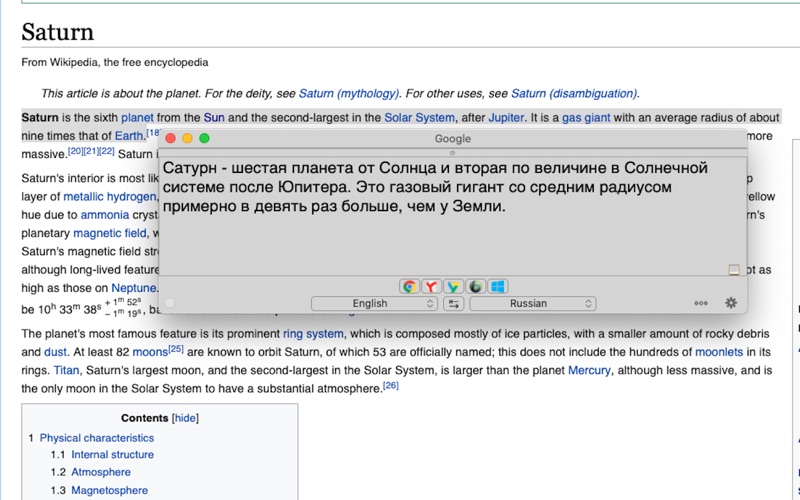Close the Google translator window

pyautogui.click(x=171, y=138)
